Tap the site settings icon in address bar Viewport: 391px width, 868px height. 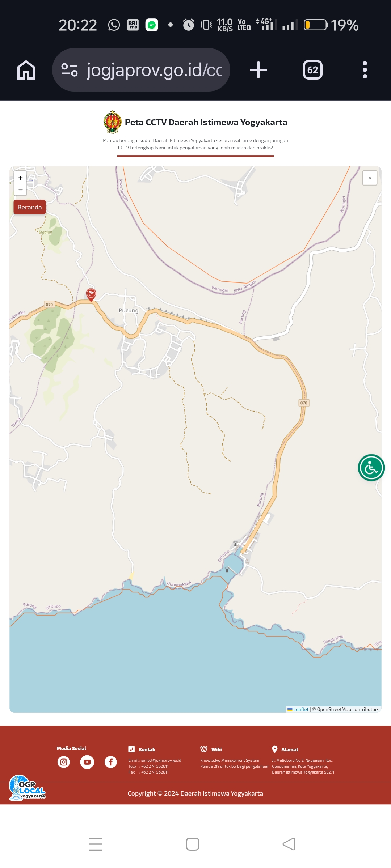coord(70,70)
